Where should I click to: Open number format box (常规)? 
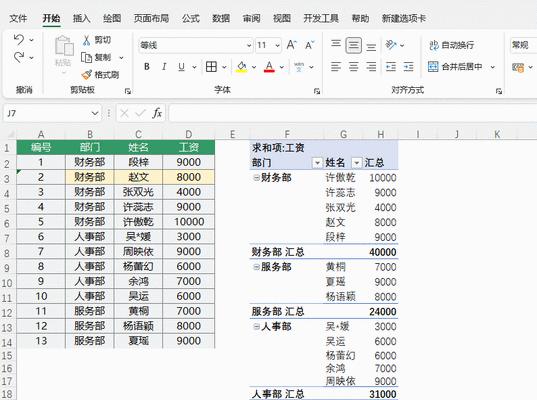click(x=523, y=45)
